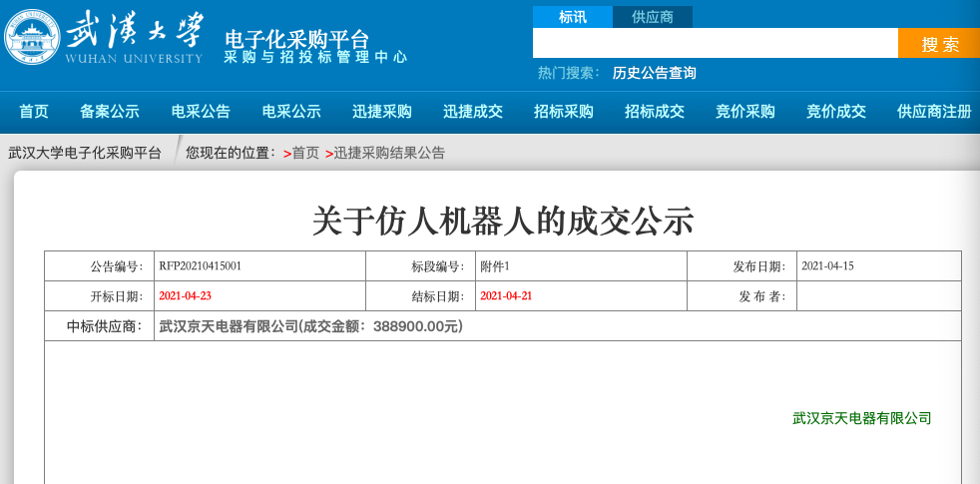Open 电采公告 menu item

(x=201, y=112)
